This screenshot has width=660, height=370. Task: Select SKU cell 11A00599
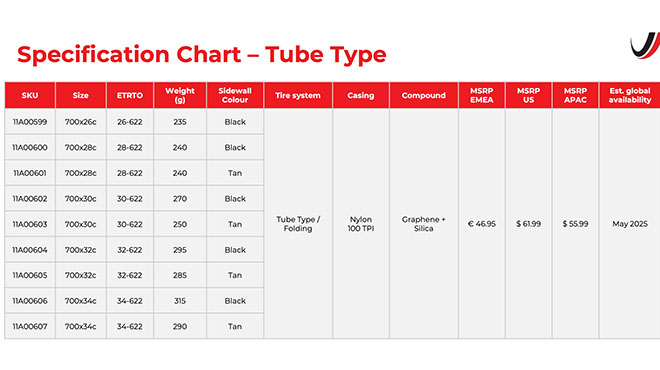[30, 122]
